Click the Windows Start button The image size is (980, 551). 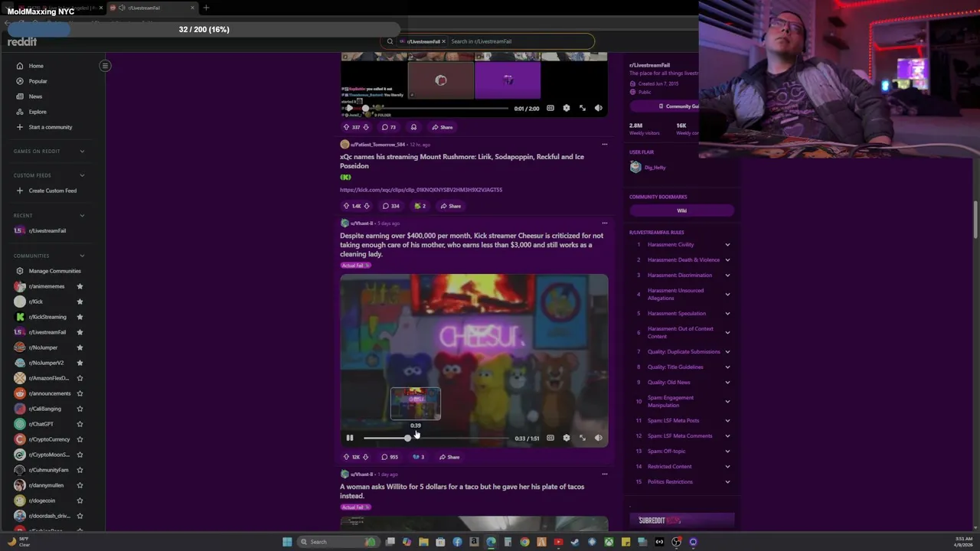(287, 542)
